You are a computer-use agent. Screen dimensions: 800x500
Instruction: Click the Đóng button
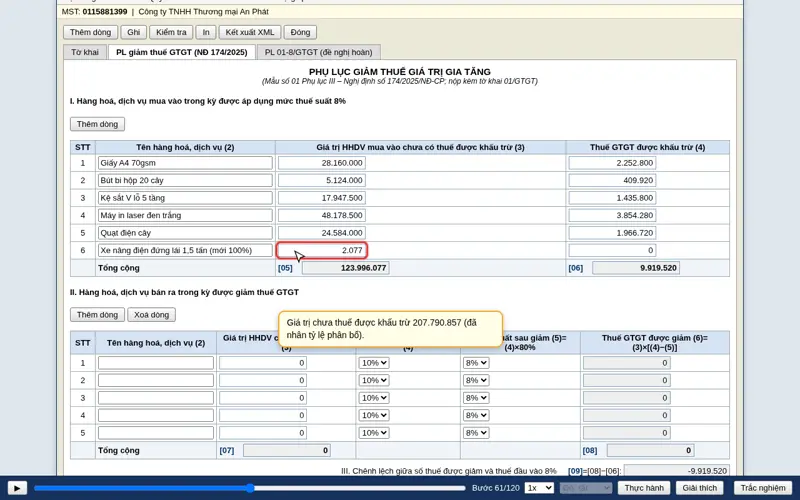coord(300,32)
